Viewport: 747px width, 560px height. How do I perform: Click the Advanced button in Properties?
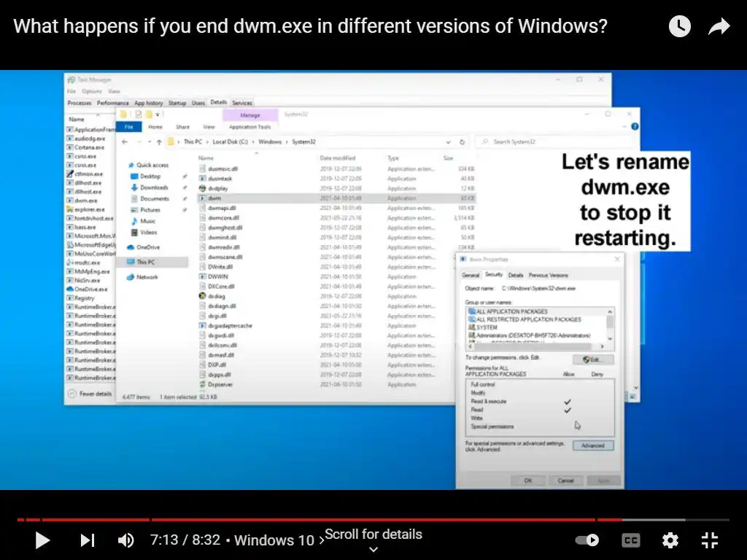(592, 446)
